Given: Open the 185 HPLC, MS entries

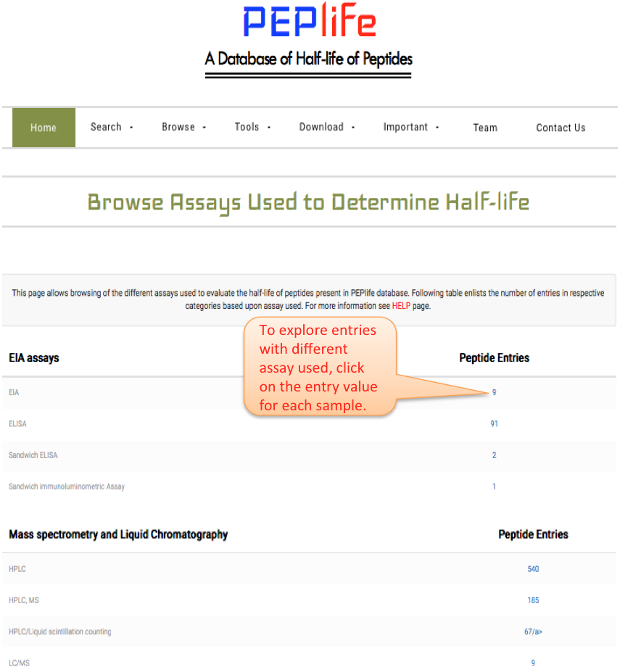Looking at the screenshot, I should tap(533, 600).
